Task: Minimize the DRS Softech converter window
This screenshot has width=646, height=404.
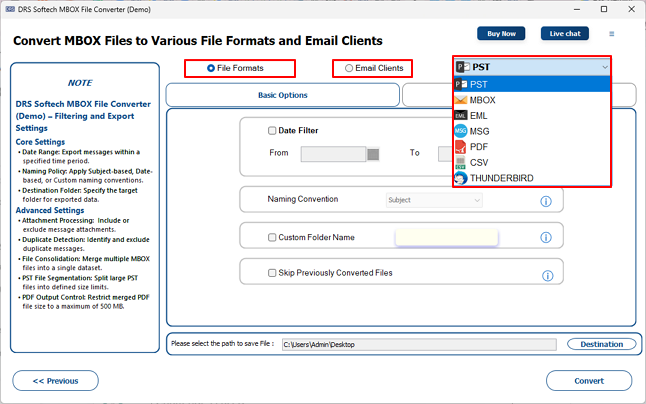Action: (577, 9)
